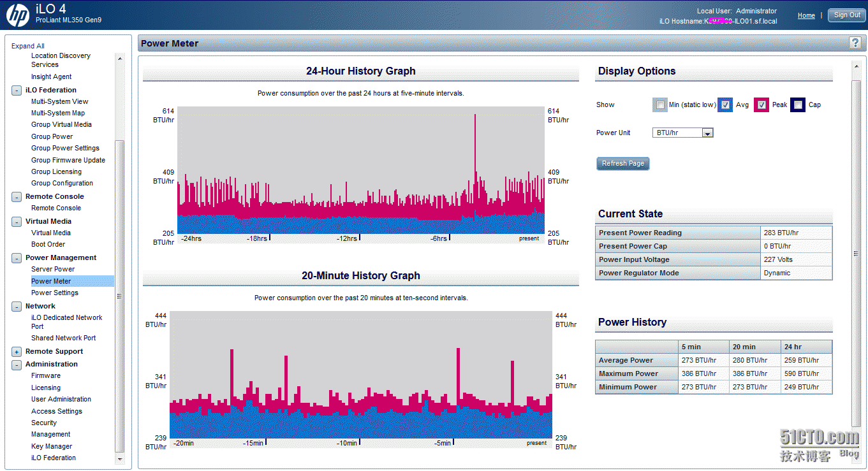Uncheck the Avg display checkbox
Viewport: 868px width, 471px height.
click(725, 105)
